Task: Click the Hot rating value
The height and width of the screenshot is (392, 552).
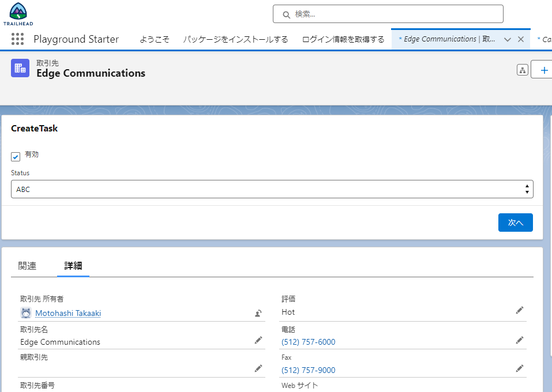Action: pos(288,312)
